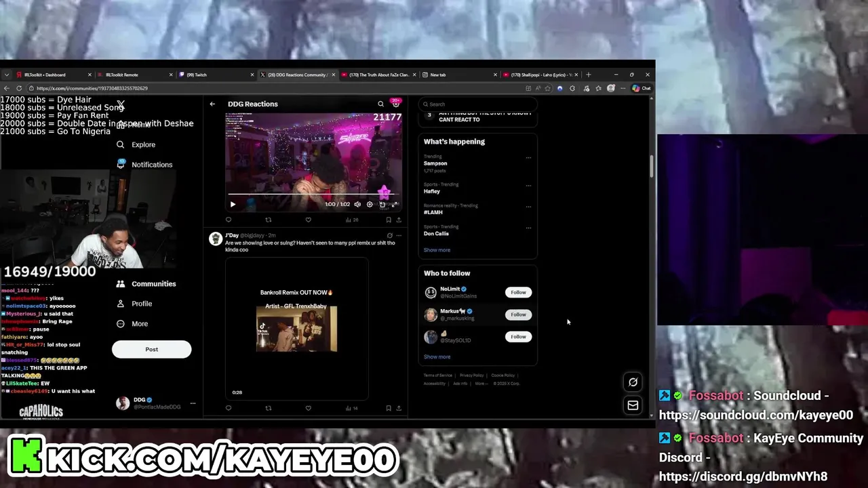Open more options for Sampson trend

point(528,158)
